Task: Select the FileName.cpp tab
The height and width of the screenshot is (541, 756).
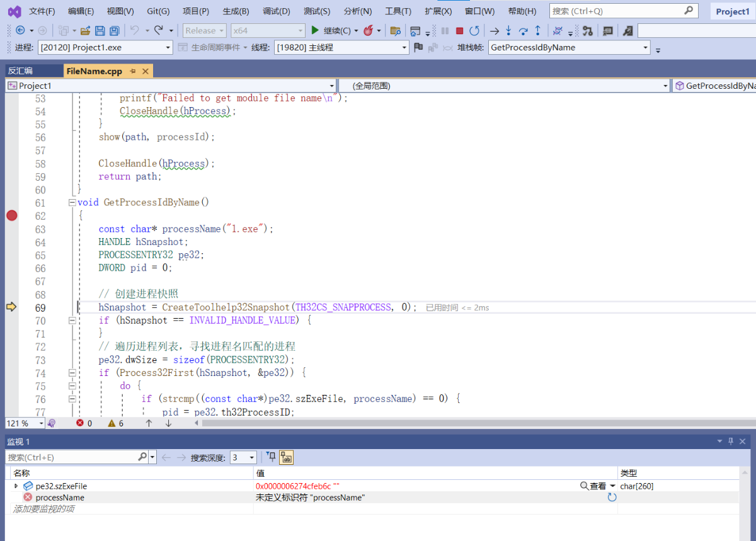Action: [x=94, y=71]
